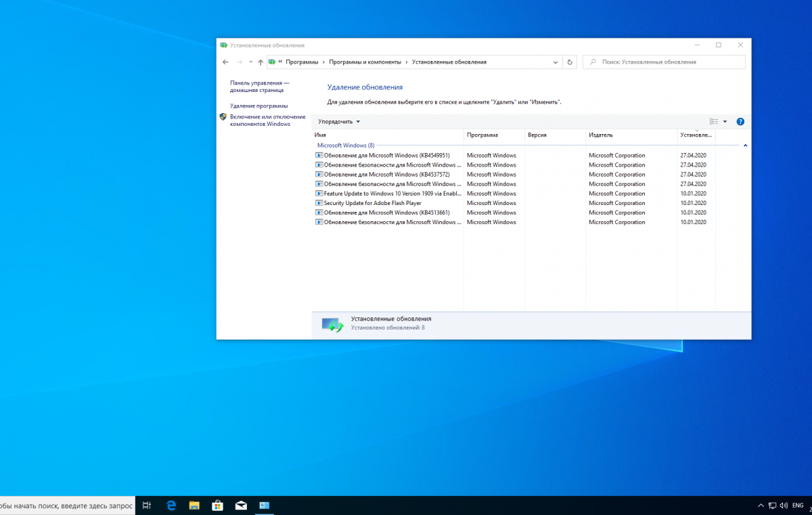812x515 pixels.
Task: Sort by the "Издатель" column header
Action: pos(632,135)
